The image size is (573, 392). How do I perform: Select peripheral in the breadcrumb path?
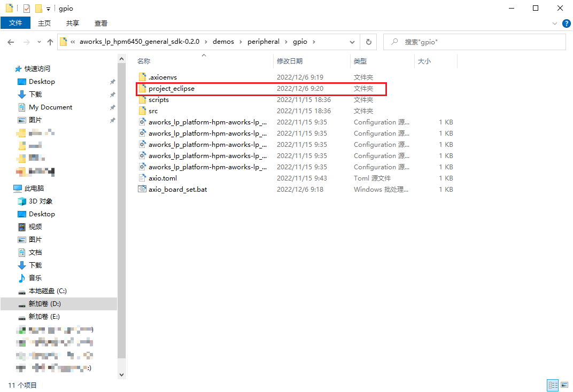click(263, 42)
